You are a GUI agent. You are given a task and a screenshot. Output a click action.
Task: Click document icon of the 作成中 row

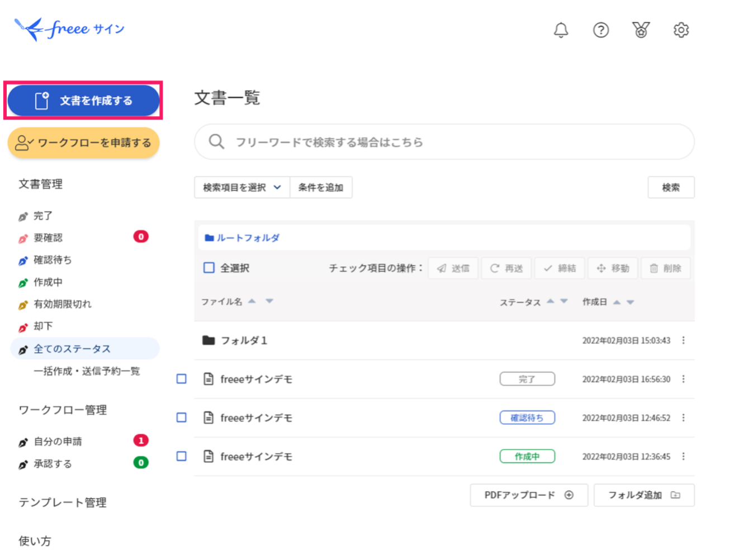point(209,456)
